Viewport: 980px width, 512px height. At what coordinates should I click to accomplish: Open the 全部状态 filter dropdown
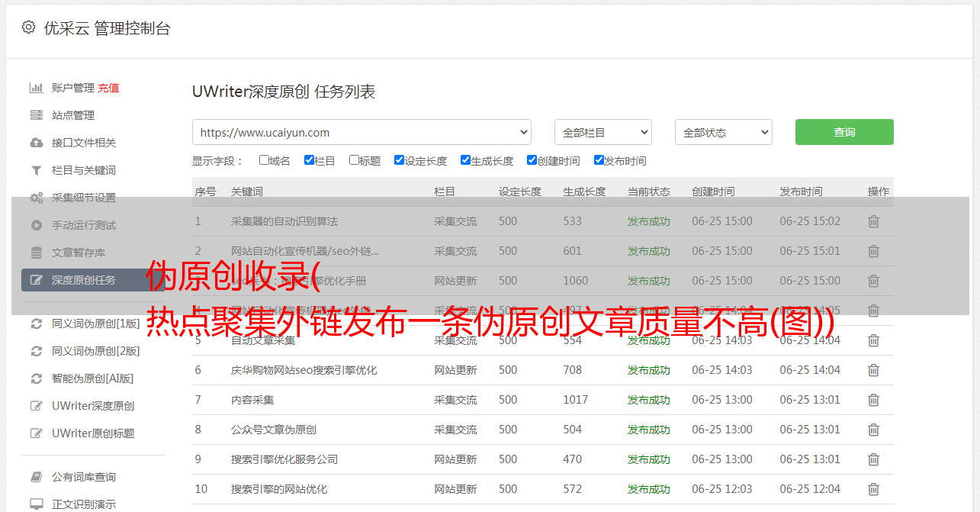coord(723,132)
